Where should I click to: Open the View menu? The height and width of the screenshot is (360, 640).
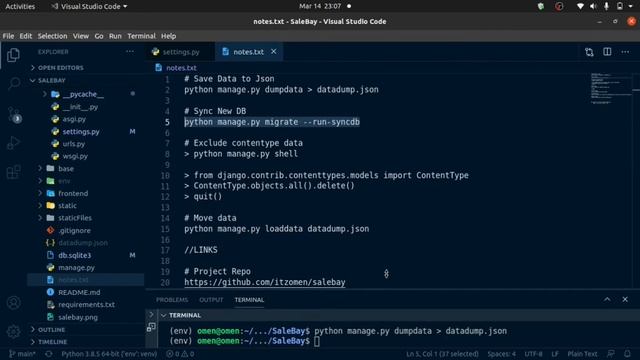(81, 36)
